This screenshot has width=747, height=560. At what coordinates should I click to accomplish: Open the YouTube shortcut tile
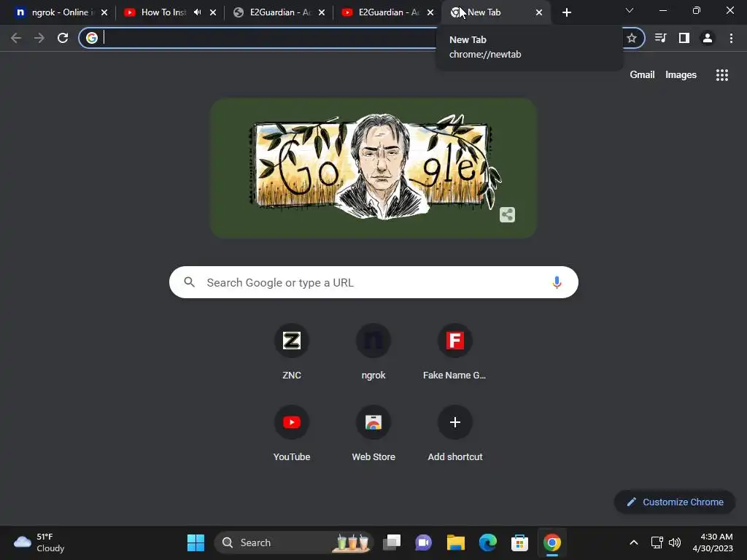click(292, 433)
